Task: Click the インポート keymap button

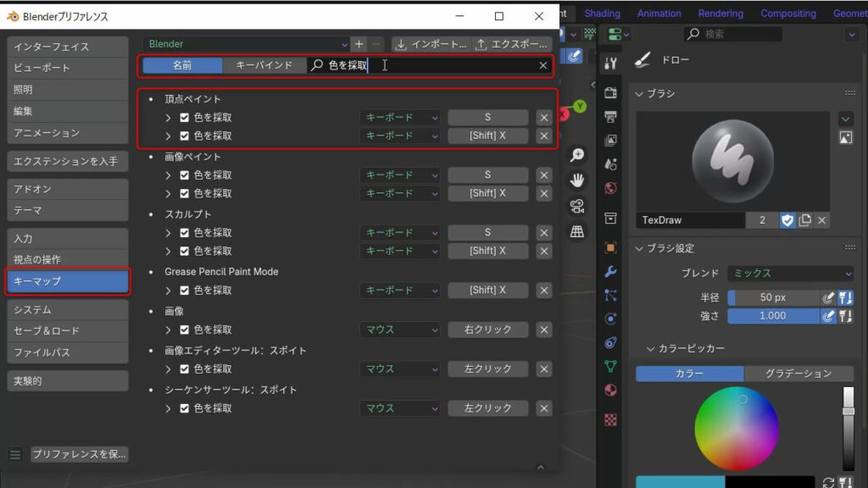Action: tap(431, 44)
